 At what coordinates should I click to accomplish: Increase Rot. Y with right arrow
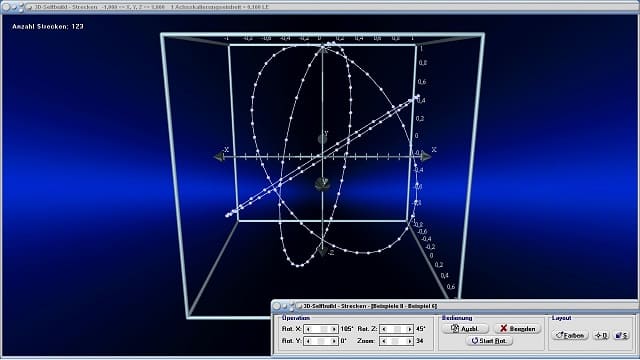[x=334, y=341]
